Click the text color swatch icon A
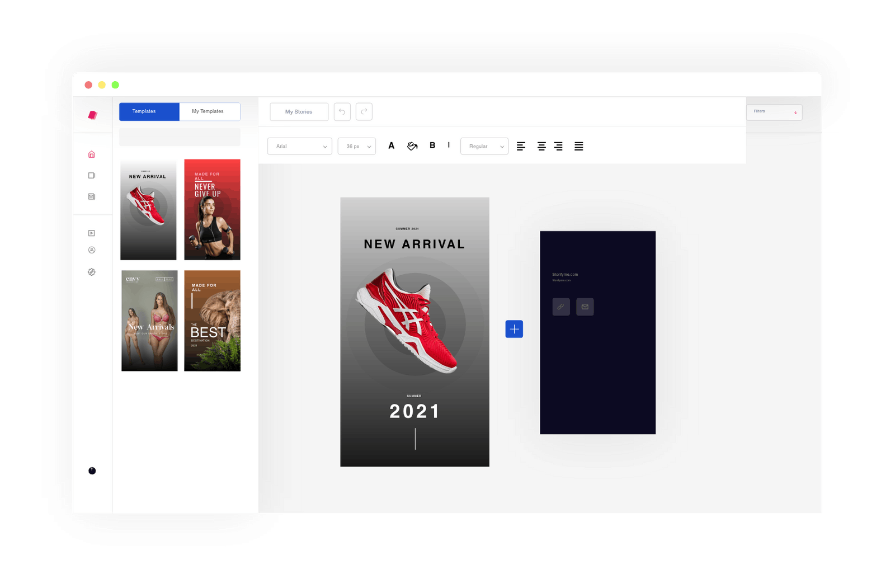895x588 pixels. tap(391, 145)
